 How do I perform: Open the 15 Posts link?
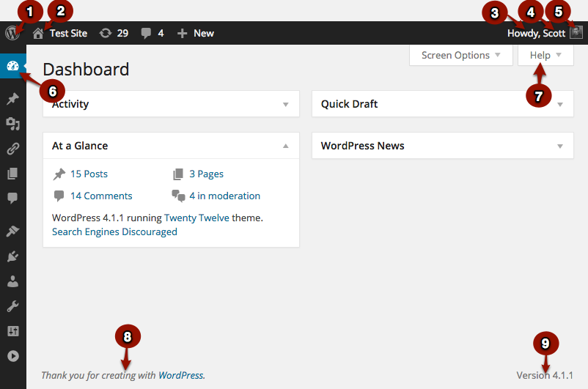coord(89,174)
